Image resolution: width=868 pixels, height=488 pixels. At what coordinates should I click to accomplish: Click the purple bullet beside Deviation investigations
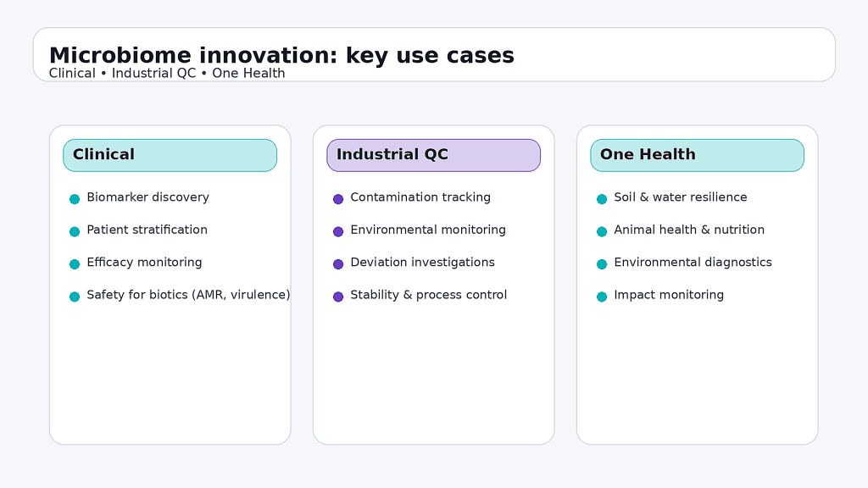pyautogui.click(x=338, y=264)
